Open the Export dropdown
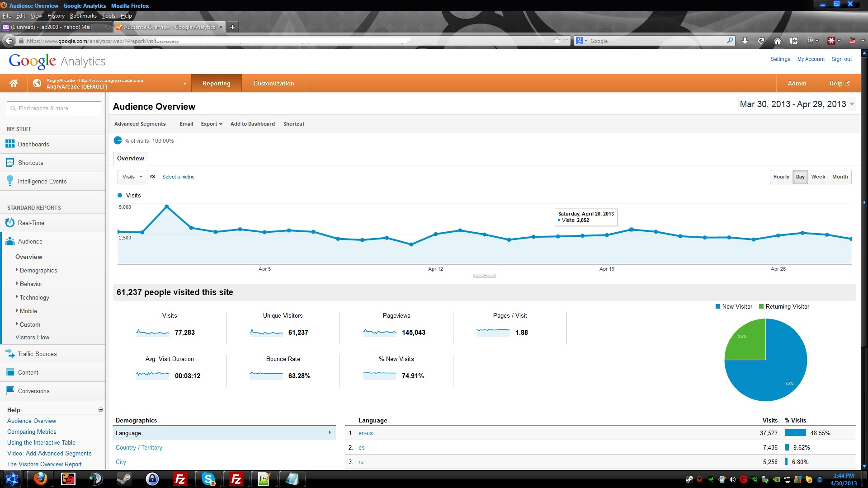 [212, 124]
